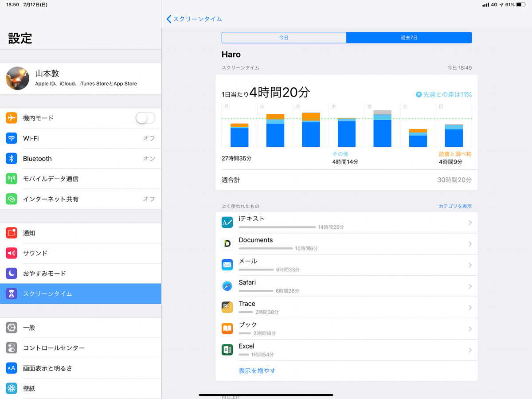
Task: Tap the battery icon in status bar
Action: 521,4
